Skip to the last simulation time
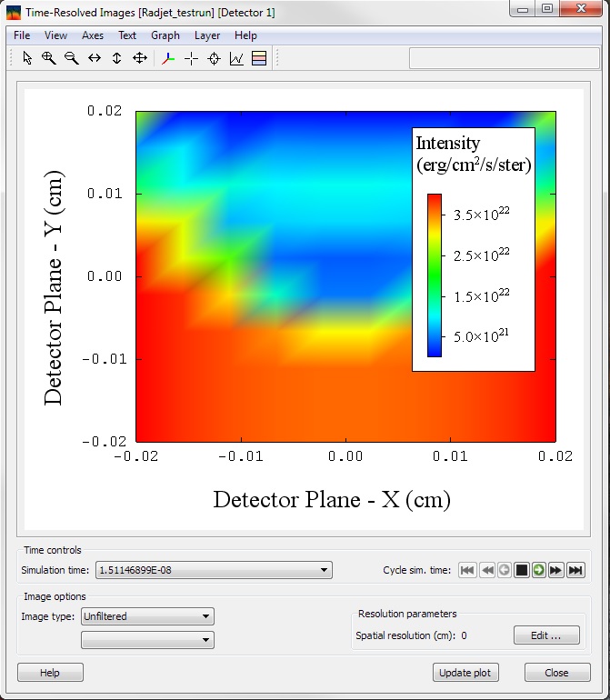This screenshot has width=610, height=700. point(575,570)
